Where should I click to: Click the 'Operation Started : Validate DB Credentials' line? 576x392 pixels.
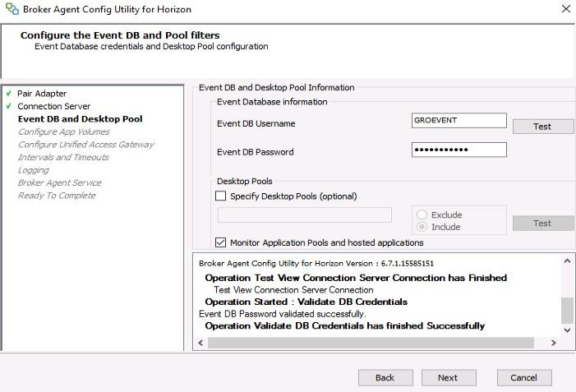click(x=306, y=302)
